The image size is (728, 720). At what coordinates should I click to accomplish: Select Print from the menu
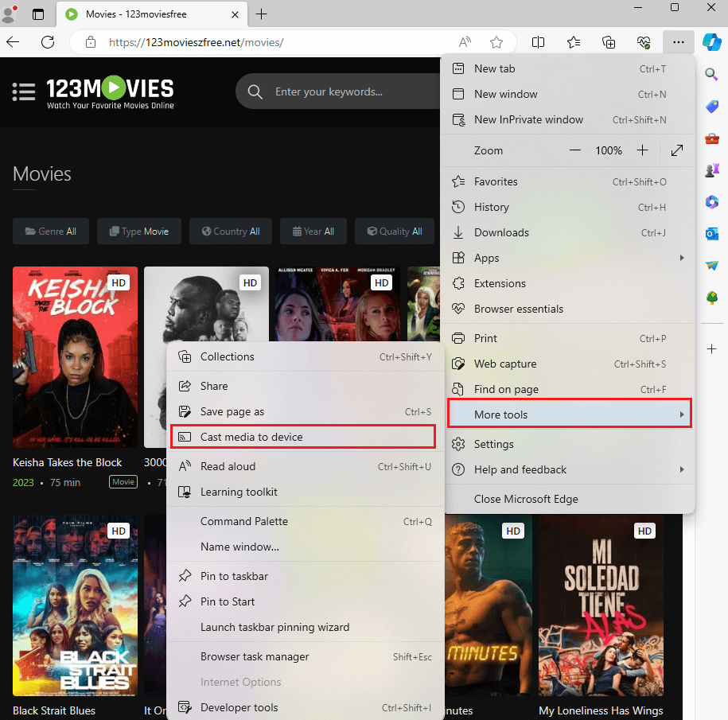click(568, 338)
